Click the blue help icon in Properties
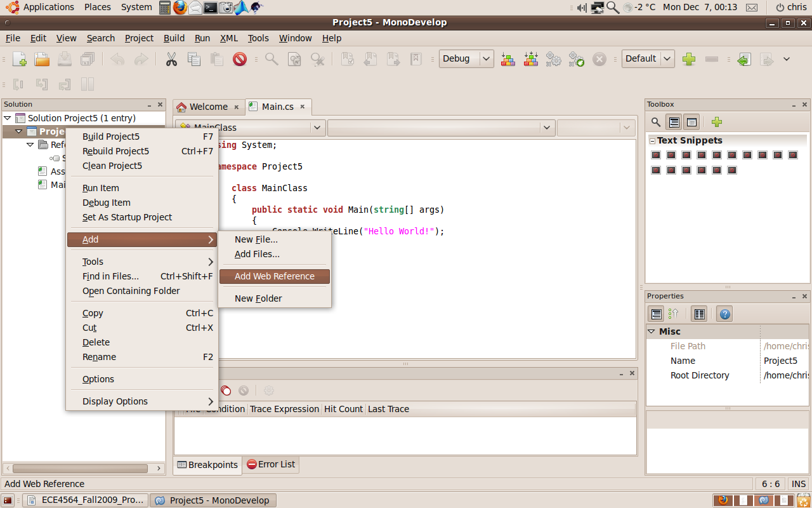 click(725, 314)
